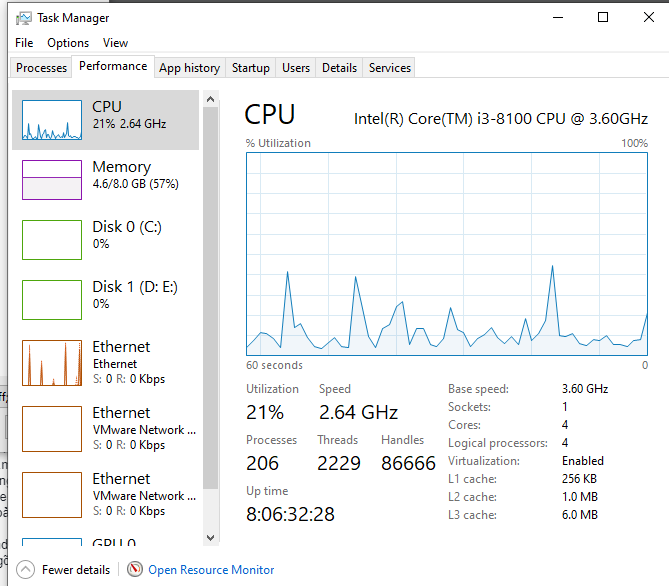This screenshot has height=586, width=669.
Task: Switch to the App history tab
Action: pos(189,68)
